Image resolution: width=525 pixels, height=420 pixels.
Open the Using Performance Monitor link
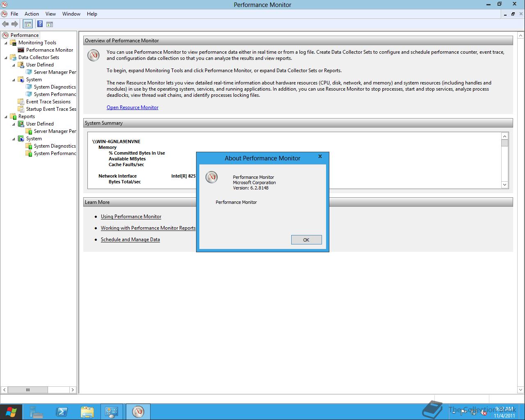click(x=131, y=217)
